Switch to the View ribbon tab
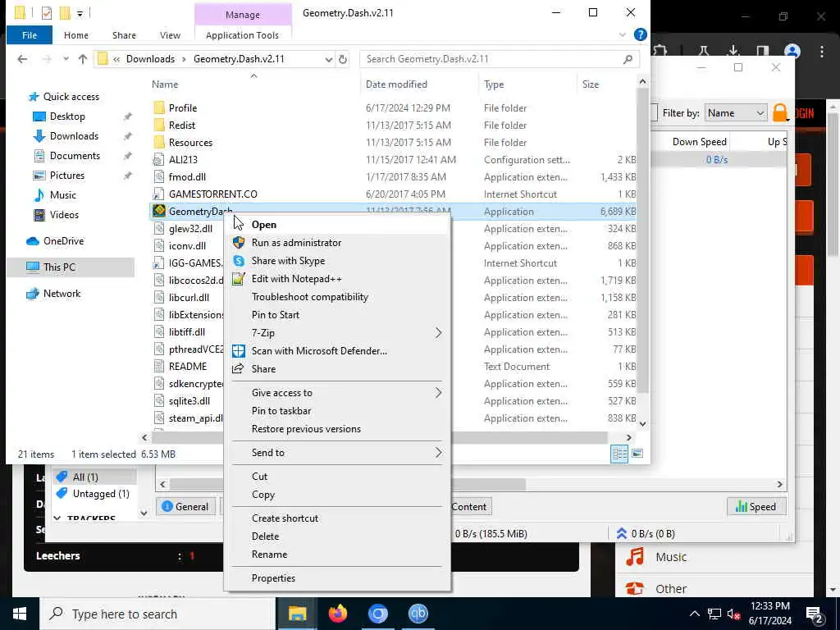Image resolution: width=840 pixels, height=630 pixels. click(x=170, y=35)
